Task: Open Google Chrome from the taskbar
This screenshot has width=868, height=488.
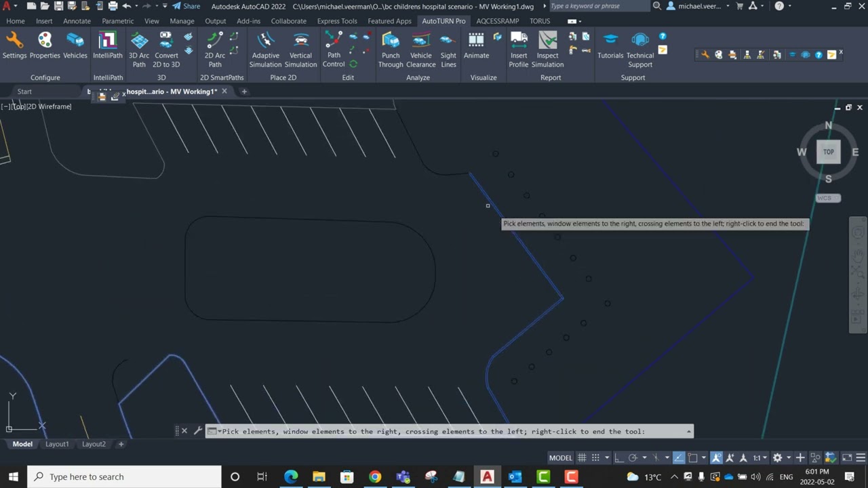Action: [375, 476]
